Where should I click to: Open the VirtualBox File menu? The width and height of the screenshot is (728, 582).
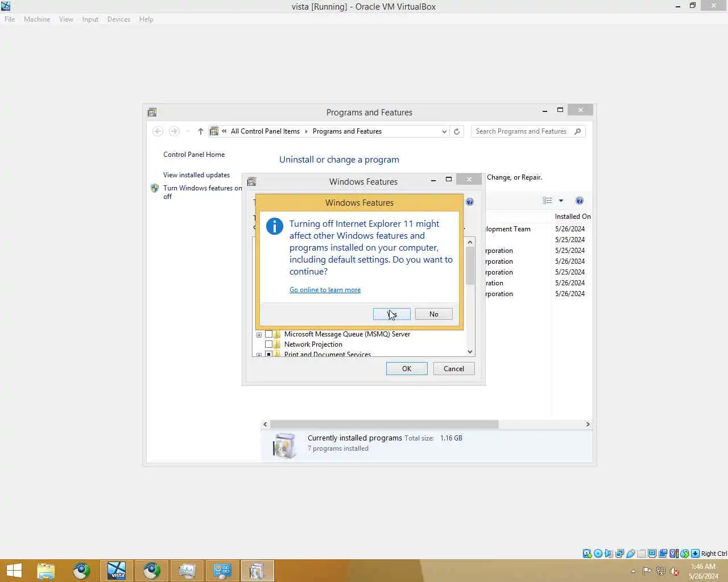pos(10,19)
